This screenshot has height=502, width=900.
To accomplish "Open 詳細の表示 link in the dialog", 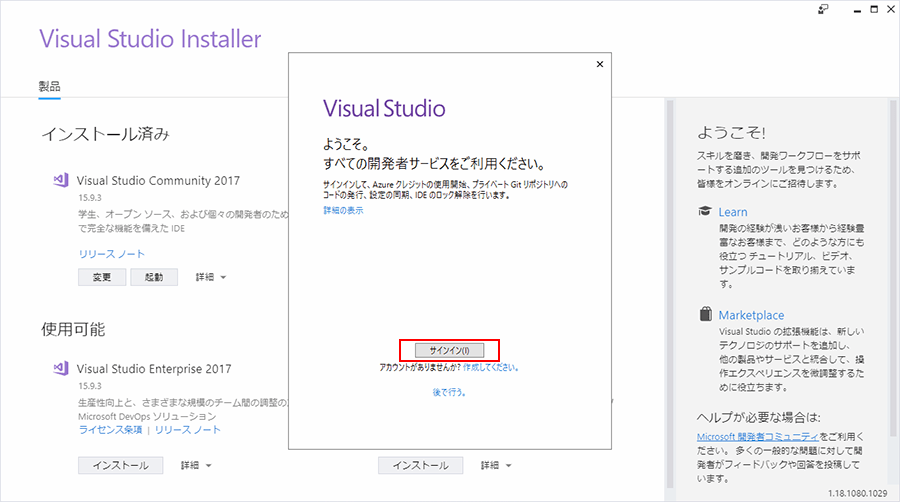I will pos(343,211).
